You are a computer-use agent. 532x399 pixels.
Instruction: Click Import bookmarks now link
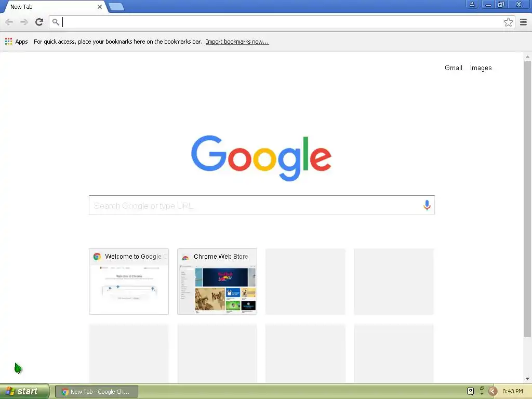[x=237, y=42]
